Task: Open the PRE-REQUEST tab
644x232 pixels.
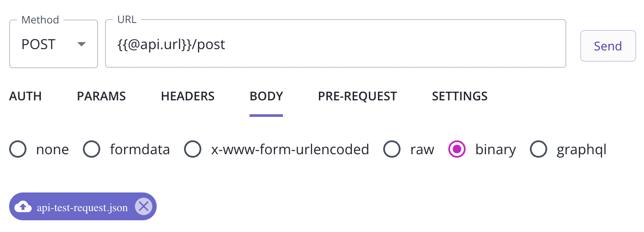Action: click(x=358, y=96)
